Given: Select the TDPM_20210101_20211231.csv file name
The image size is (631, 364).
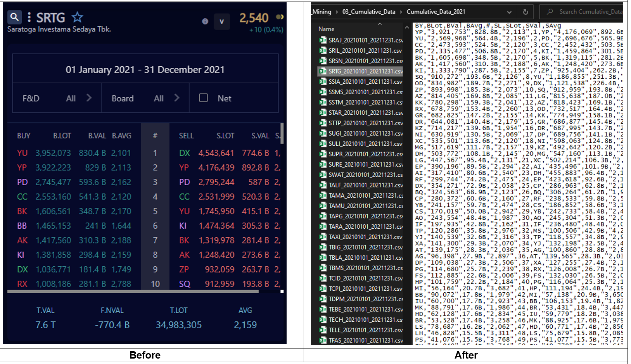Looking at the screenshot, I should (366, 299).
